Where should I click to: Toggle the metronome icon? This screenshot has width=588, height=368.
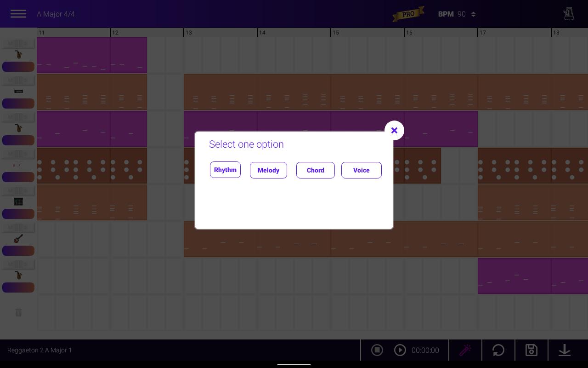point(569,14)
